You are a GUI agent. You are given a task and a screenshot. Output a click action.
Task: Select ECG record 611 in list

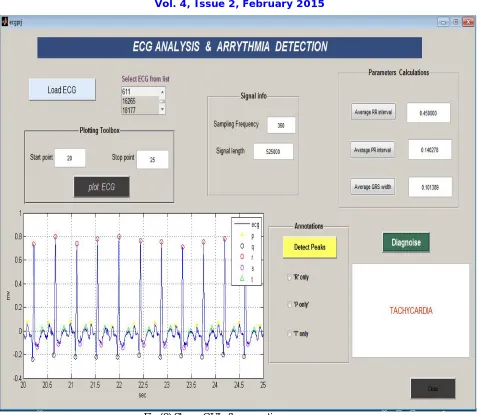[x=140, y=92]
